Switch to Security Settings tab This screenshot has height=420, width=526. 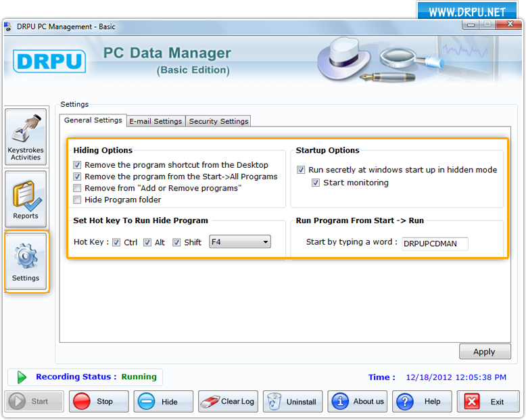(218, 121)
